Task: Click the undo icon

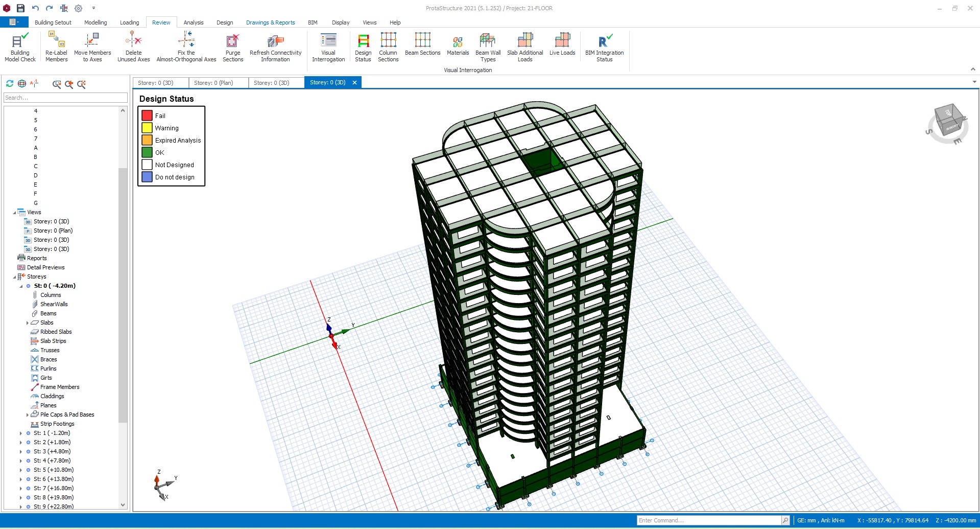Action: click(35, 8)
